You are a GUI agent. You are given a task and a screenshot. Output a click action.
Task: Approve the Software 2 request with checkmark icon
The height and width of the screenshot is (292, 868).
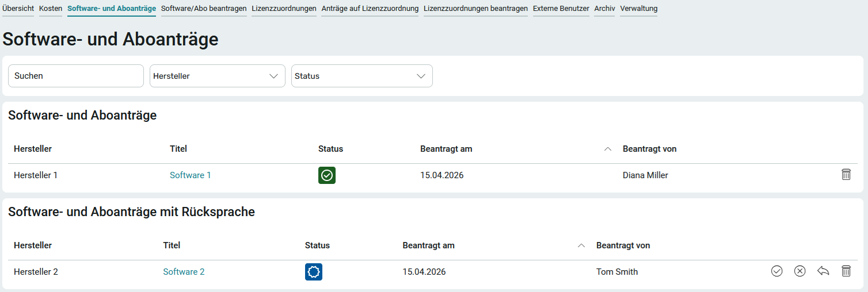776,271
